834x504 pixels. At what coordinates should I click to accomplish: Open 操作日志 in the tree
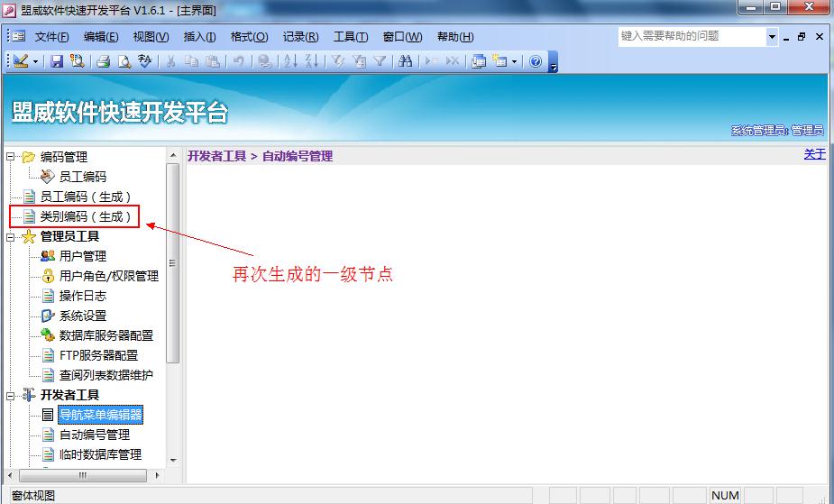(x=82, y=296)
